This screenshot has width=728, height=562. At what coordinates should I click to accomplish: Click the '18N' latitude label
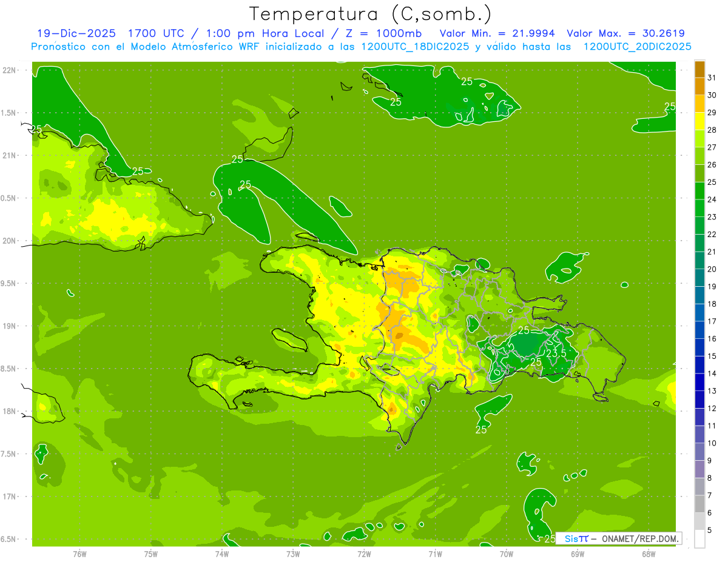[9, 411]
